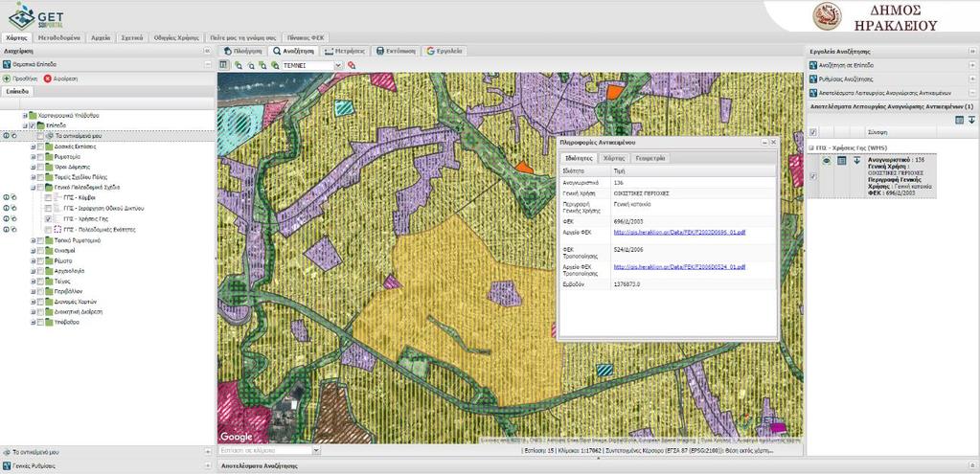Click info icon beside ΓΠΣ - Χρήσεις Γης row
980x474 pixels.
(7, 219)
